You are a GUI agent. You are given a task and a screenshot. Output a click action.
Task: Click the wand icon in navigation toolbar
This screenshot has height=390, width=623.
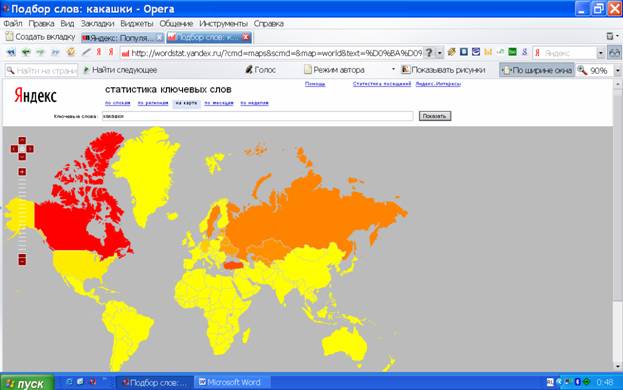[86, 52]
